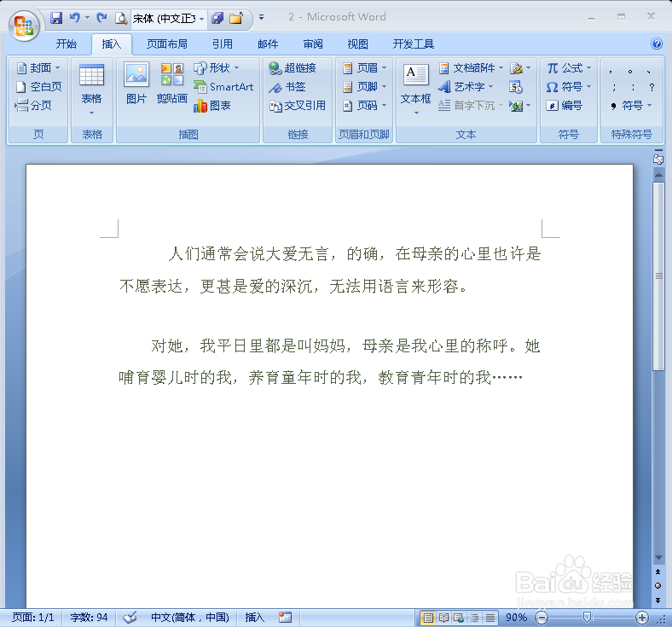Insert a chart (图表)
The height and width of the screenshot is (627, 672).
(212, 106)
